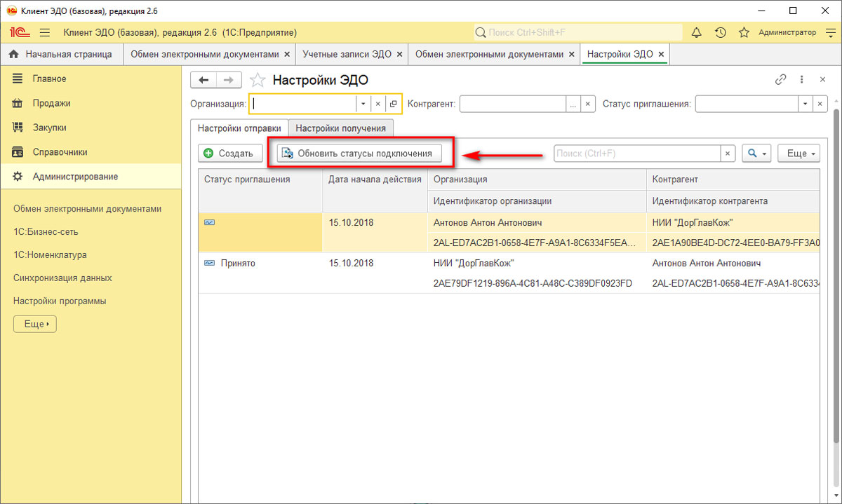Click status icon of Принято row

209,264
